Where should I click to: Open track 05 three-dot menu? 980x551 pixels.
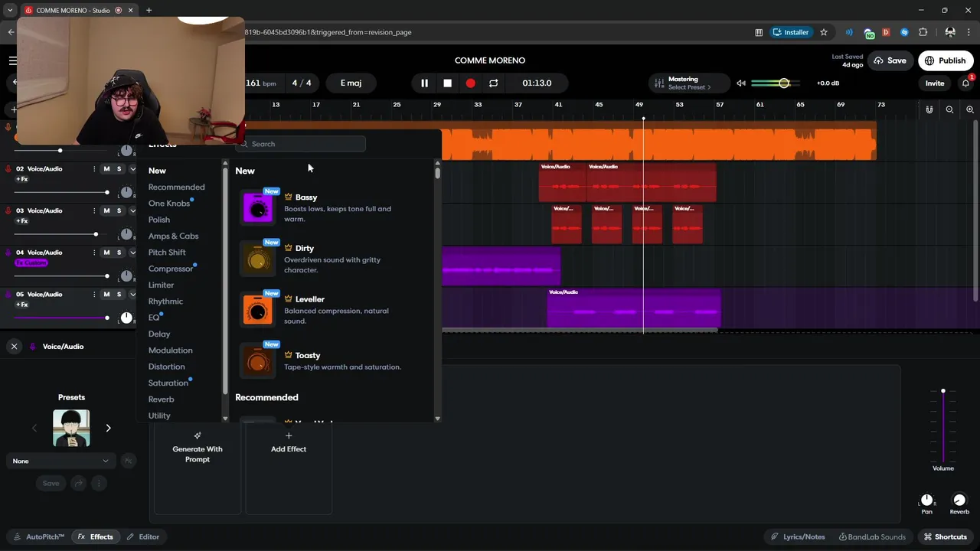point(94,294)
